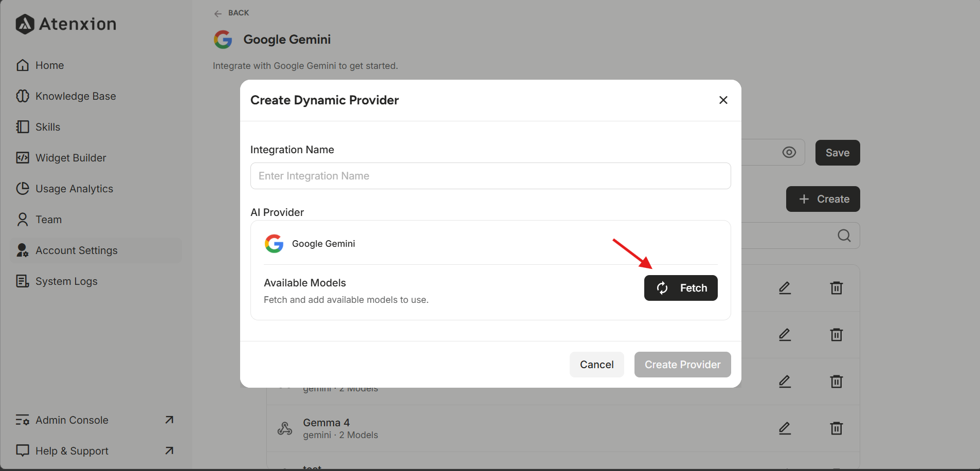Open Help & Support external link arrow
Screen dimensions: 980x471
click(x=169, y=451)
